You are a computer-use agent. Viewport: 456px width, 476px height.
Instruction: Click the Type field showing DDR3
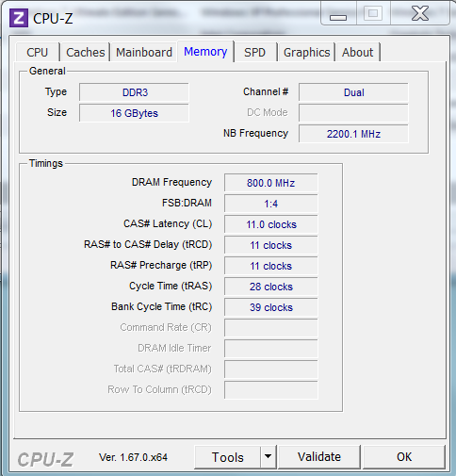(134, 92)
